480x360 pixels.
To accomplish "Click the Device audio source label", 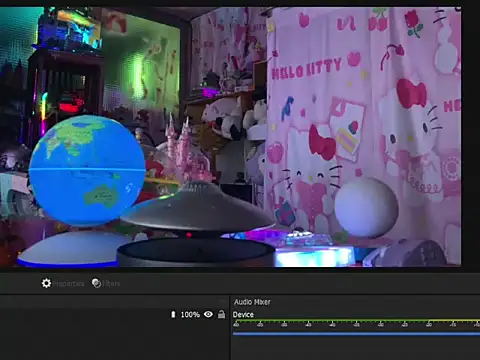I will [243, 315].
